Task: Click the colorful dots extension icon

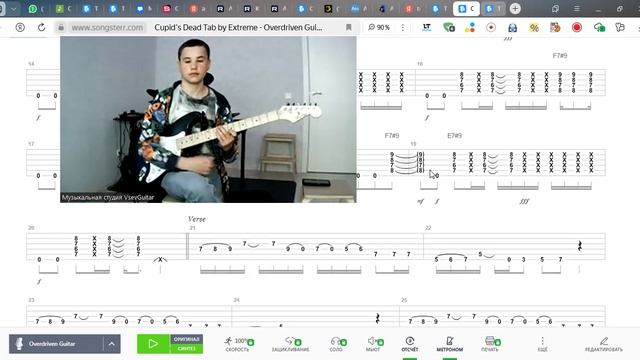Action: 470,27
